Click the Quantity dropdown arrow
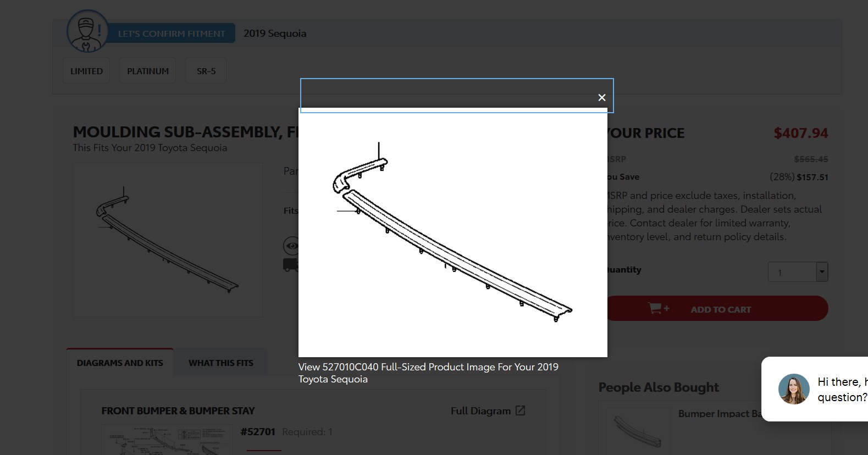This screenshot has height=455, width=868. coord(822,272)
